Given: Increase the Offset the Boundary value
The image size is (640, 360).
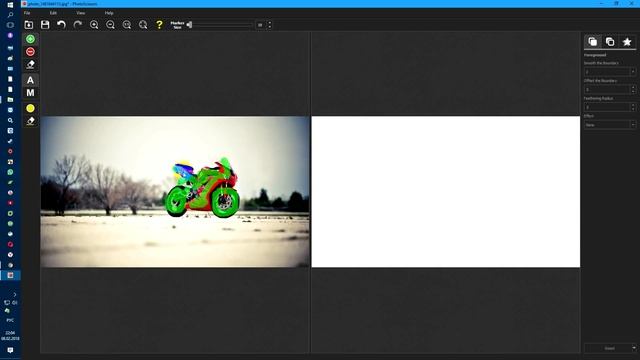Looking at the screenshot, I should [633, 87].
